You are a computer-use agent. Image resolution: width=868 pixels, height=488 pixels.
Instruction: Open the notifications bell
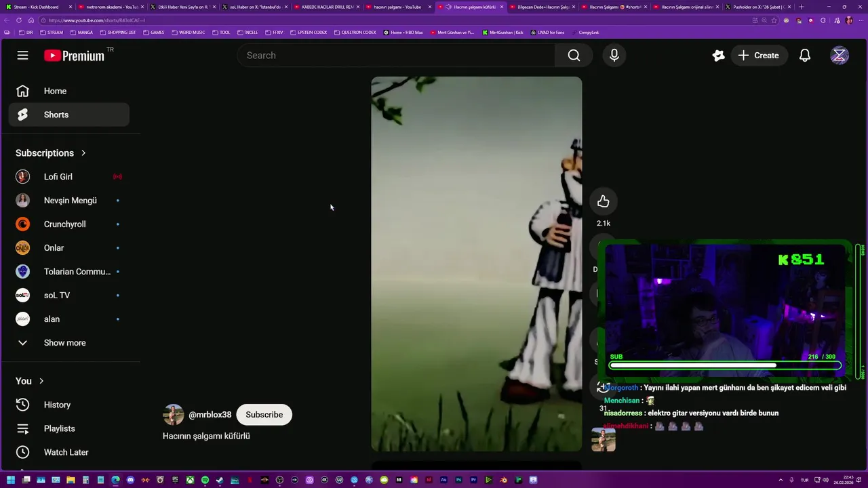point(805,56)
